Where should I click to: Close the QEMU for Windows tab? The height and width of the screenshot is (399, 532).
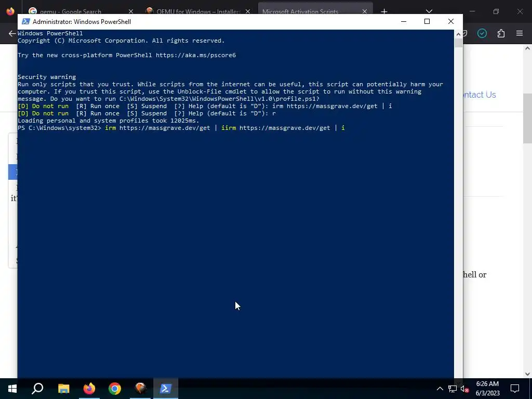point(248,11)
